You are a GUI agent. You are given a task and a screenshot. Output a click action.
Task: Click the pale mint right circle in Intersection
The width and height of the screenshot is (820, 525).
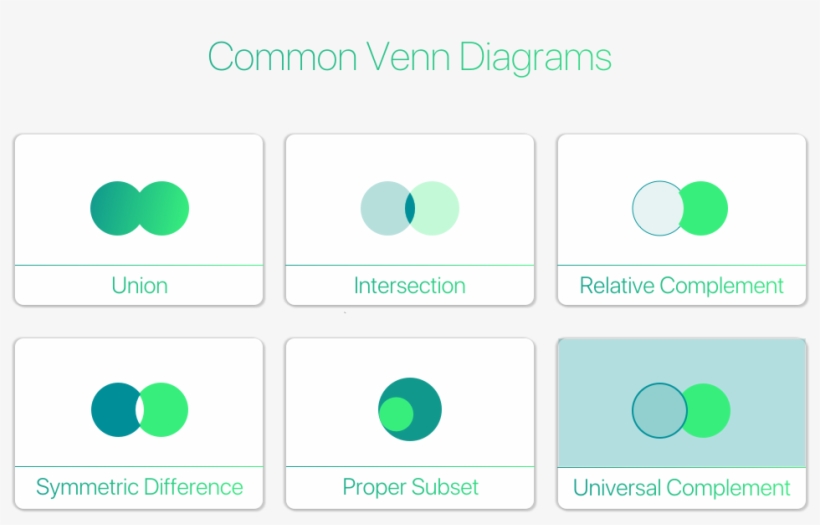coord(438,209)
